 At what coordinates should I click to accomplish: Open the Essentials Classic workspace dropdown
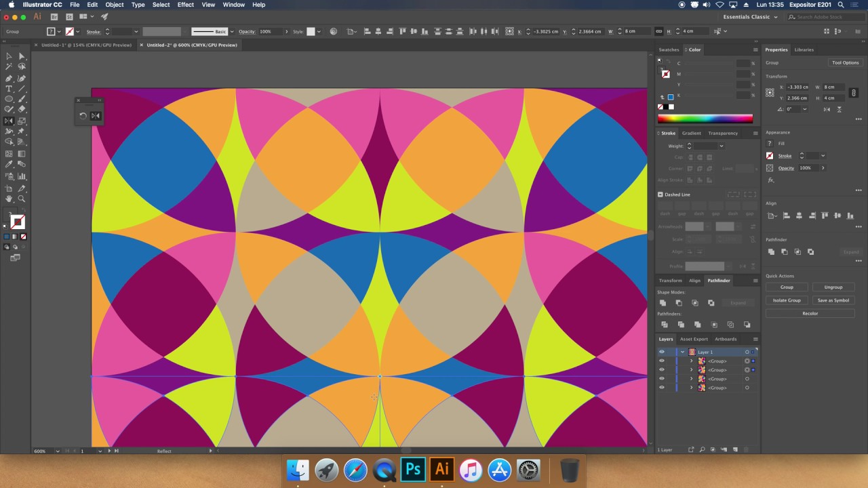(749, 17)
